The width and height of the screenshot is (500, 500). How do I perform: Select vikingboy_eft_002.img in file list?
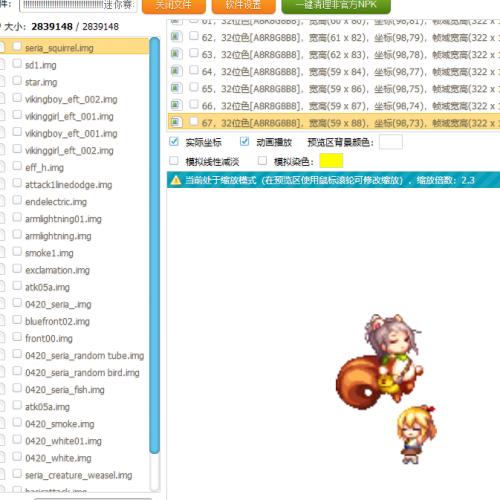71,99
